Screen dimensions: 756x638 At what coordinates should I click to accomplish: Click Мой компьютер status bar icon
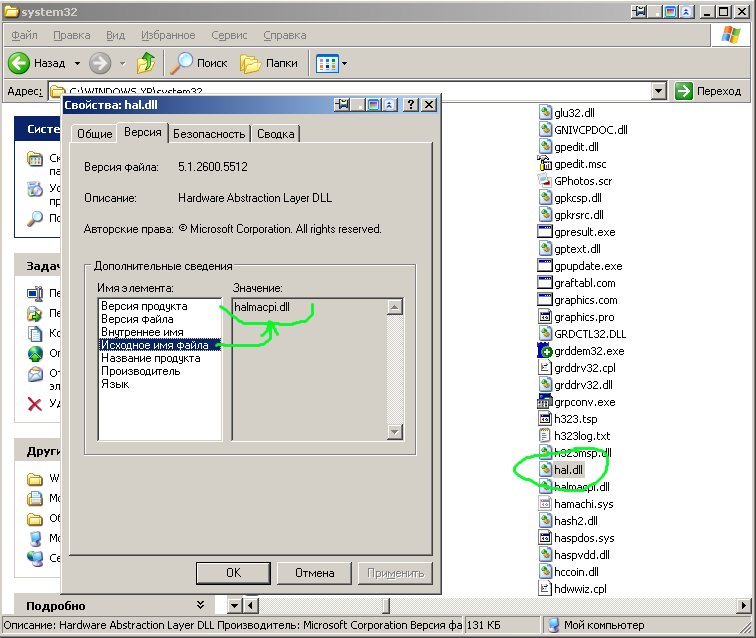click(x=554, y=625)
